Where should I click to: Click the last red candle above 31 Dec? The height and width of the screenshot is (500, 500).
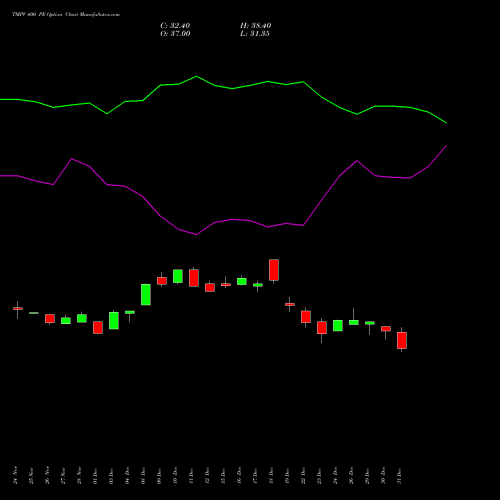pos(402,340)
